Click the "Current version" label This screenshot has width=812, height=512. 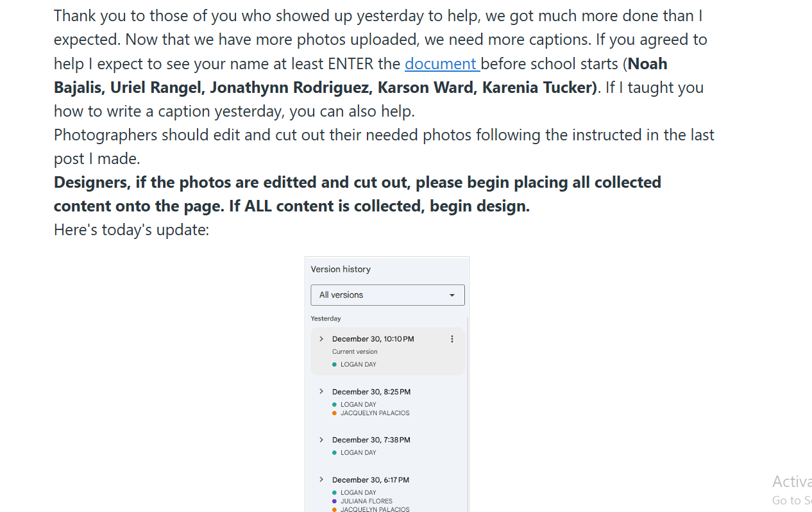point(355,352)
